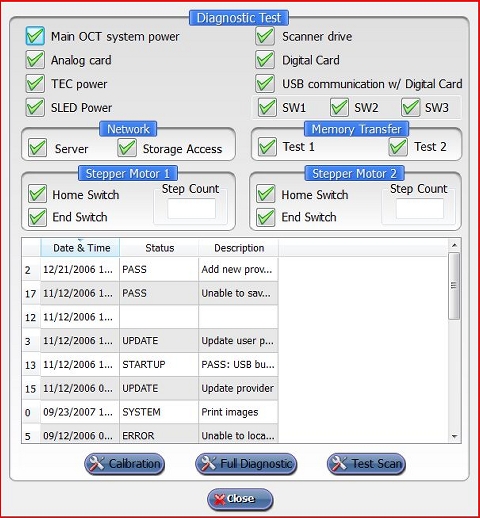Select the ERROR log row
Image resolution: width=480 pixels, height=518 pixels.
150,435
